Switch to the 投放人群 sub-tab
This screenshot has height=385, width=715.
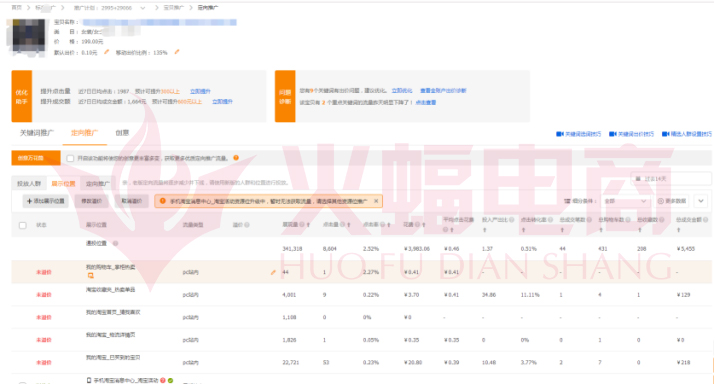pos(29,183)
